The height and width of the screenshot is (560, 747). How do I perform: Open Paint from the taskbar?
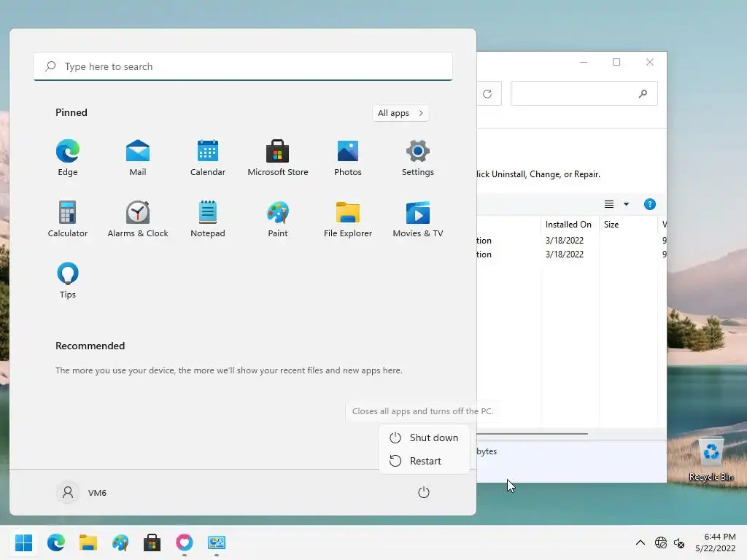[x=120, y=542]
